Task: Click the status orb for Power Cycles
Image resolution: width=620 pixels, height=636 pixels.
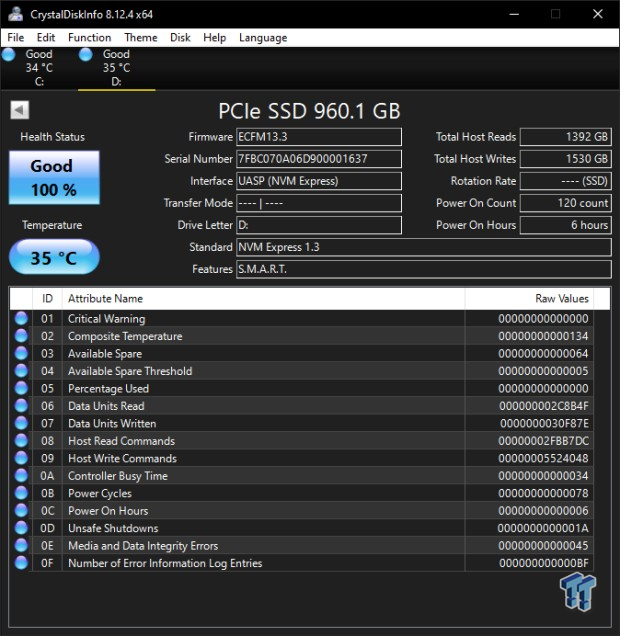Action: click(x=21, y=493)
